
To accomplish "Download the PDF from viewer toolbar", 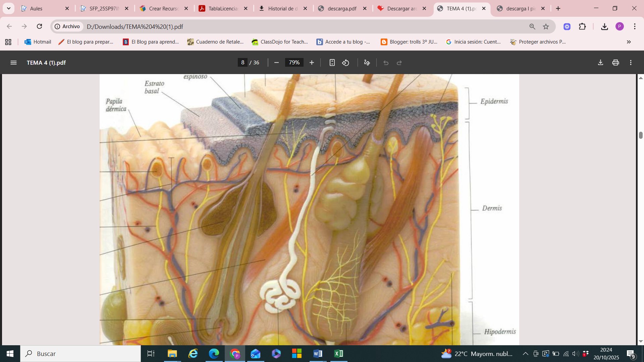I will 600,63.
